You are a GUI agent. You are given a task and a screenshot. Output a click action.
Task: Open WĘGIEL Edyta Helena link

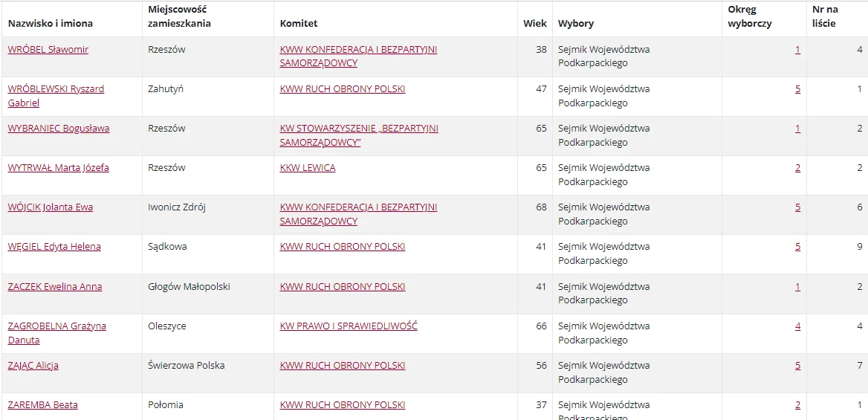[54, 247]
